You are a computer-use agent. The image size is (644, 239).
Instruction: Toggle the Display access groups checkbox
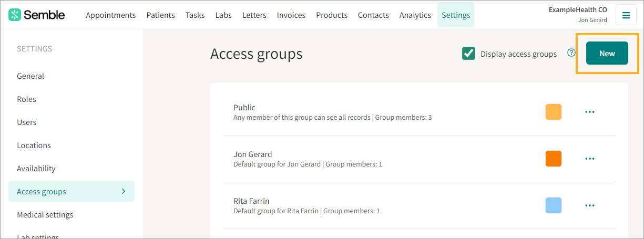coord(469,54)
